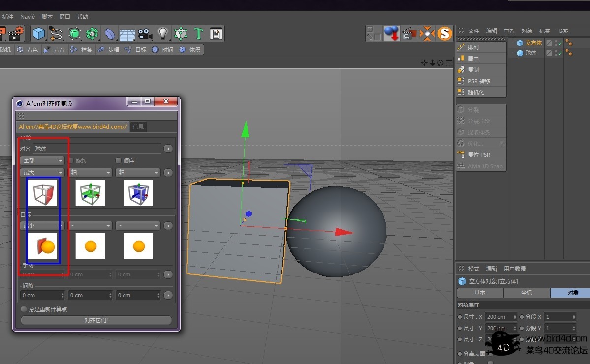This screenshot has height=364, width=590.
Task: Toggle the 总是重新计算点 checkbox
Action: click(24, 309)
